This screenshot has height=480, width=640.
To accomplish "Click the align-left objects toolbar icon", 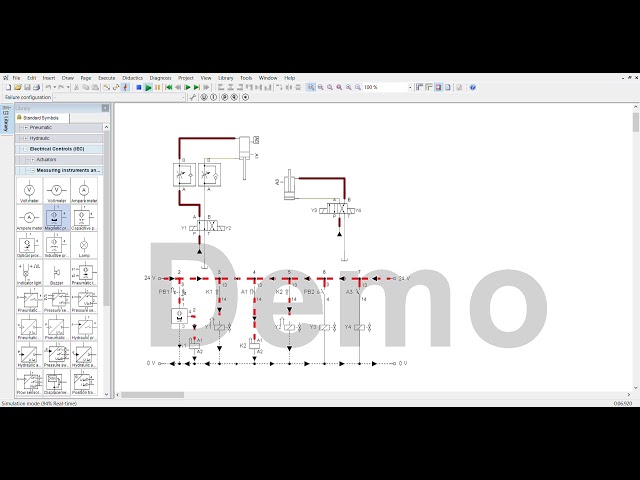I will point(221,87).
